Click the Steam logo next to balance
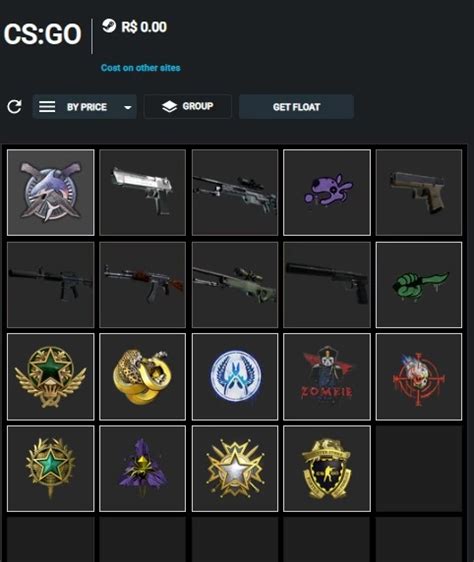The image size is (474, 562). 109,26
